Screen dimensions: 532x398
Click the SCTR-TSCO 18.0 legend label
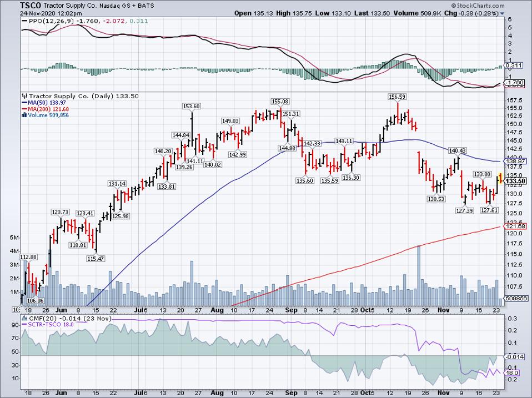point(52,324)
